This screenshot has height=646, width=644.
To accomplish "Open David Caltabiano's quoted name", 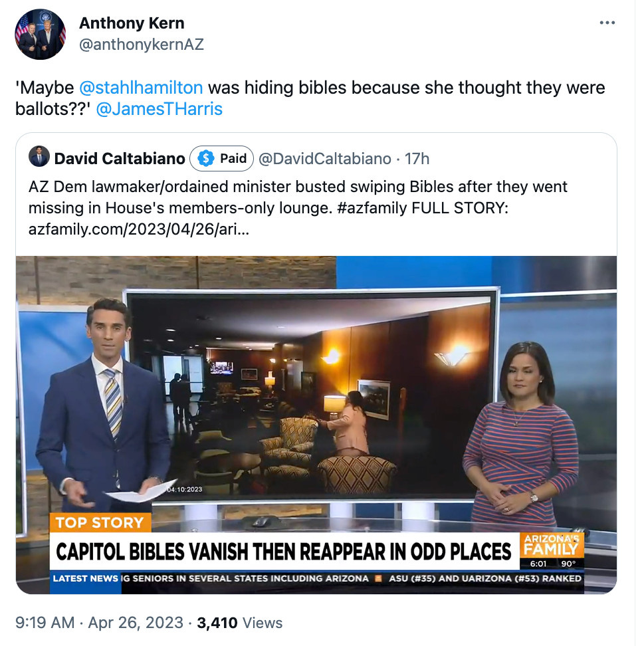I will point(120,159).
